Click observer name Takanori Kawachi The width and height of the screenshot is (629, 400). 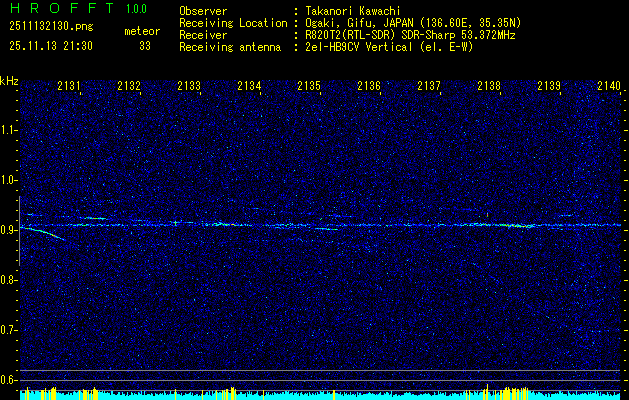click(351, 11)
